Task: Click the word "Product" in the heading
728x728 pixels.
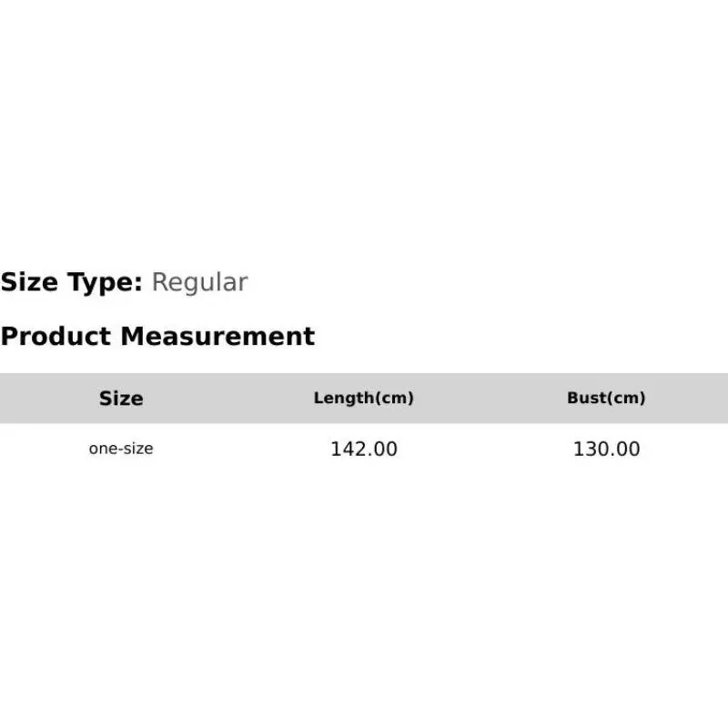Action: 56,336
